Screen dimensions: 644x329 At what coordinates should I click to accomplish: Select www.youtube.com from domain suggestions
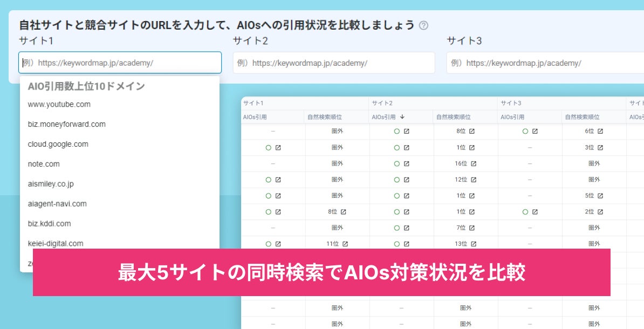(x=59, y=104)
